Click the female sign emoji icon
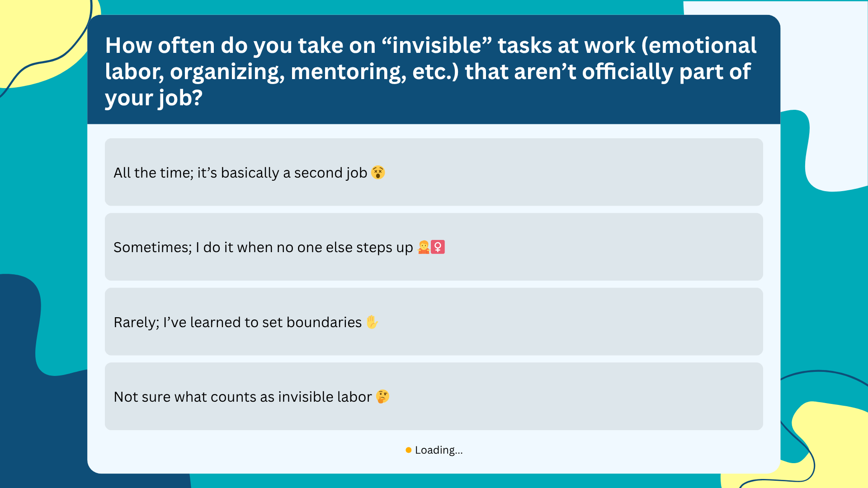The width and height of the screenshot is (868, 488). point(438,247)
